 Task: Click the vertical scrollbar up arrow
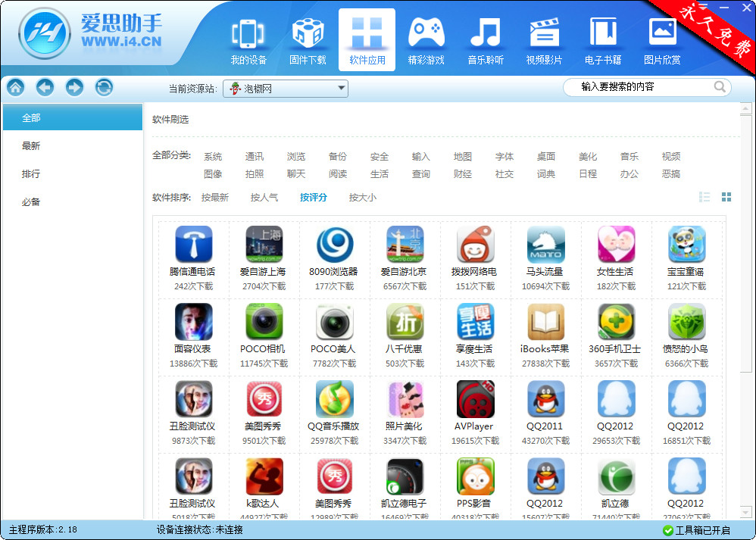click(x=746, y=109)
